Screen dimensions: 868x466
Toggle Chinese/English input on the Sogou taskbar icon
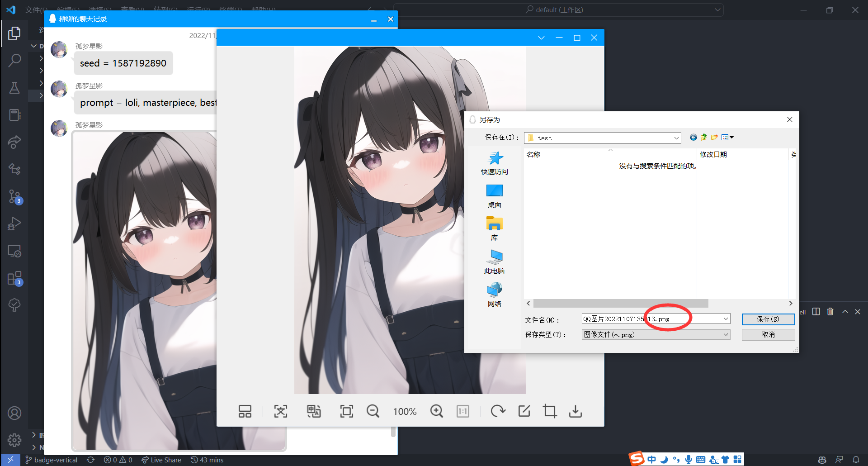[652, 459]
